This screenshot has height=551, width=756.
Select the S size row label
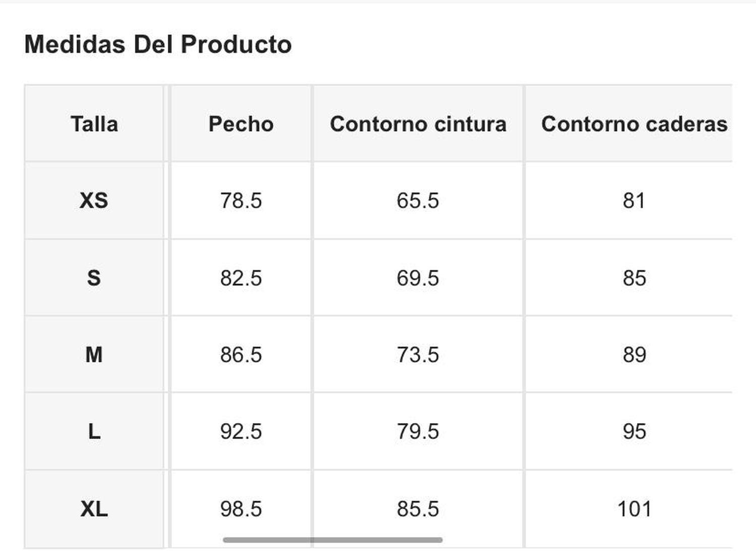[94, 278]
